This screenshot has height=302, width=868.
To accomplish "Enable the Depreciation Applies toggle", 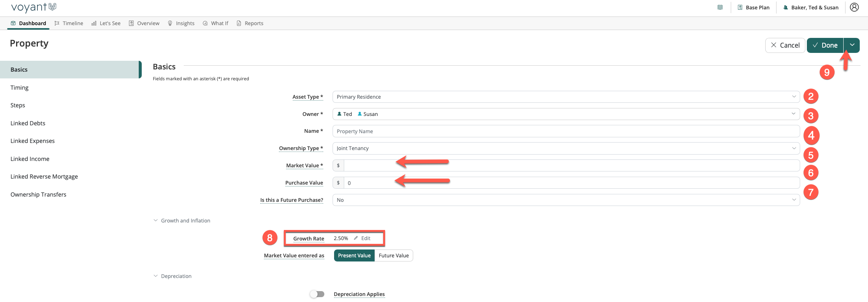I will pos(317,294).
